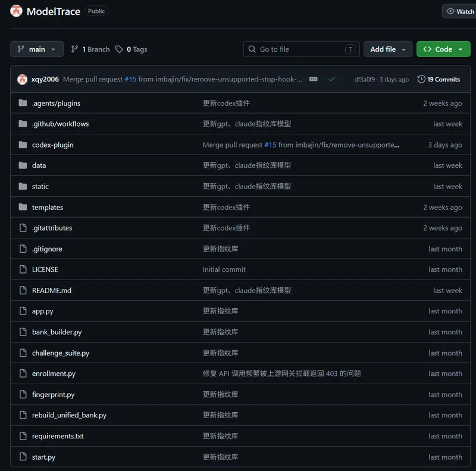Open the 403 fix commit message for enrollment.py
The image size is (476, 471).
[281, 373]
